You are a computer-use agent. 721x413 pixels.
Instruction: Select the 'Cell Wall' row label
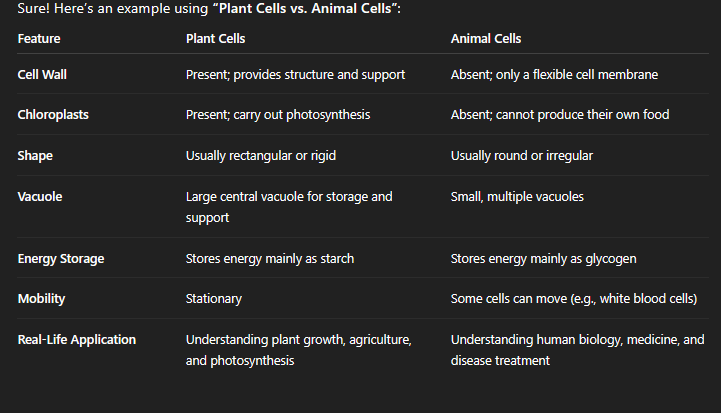point(42,75)
